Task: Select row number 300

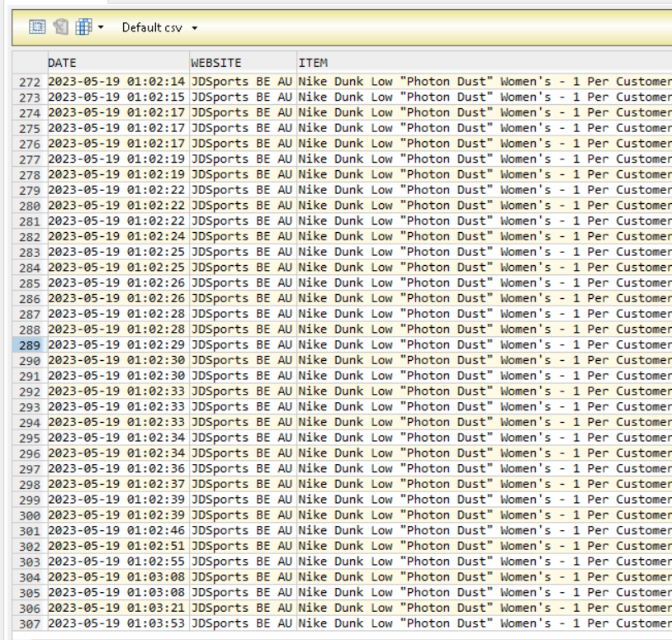Action: tap(30, 515)
